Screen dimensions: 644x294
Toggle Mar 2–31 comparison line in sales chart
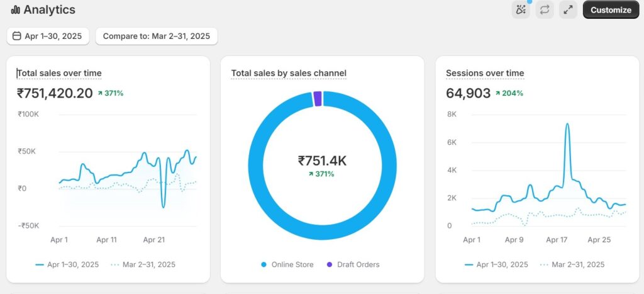coord(142,264)
